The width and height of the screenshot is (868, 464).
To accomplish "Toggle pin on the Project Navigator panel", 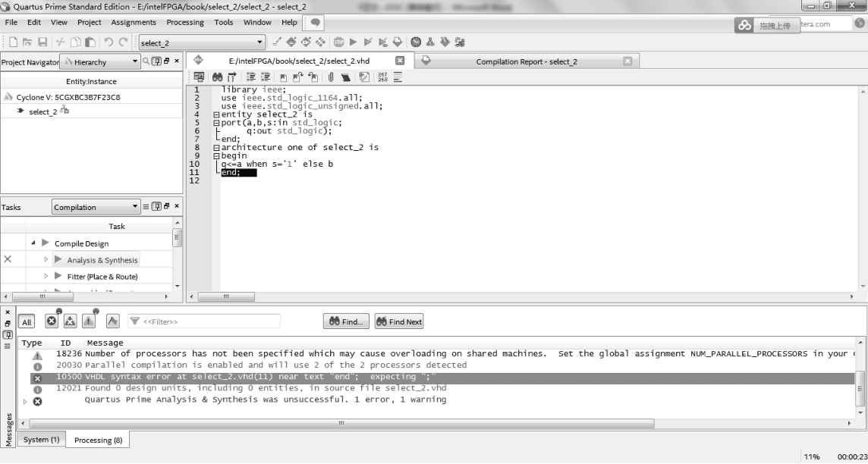I will (157, 61).
